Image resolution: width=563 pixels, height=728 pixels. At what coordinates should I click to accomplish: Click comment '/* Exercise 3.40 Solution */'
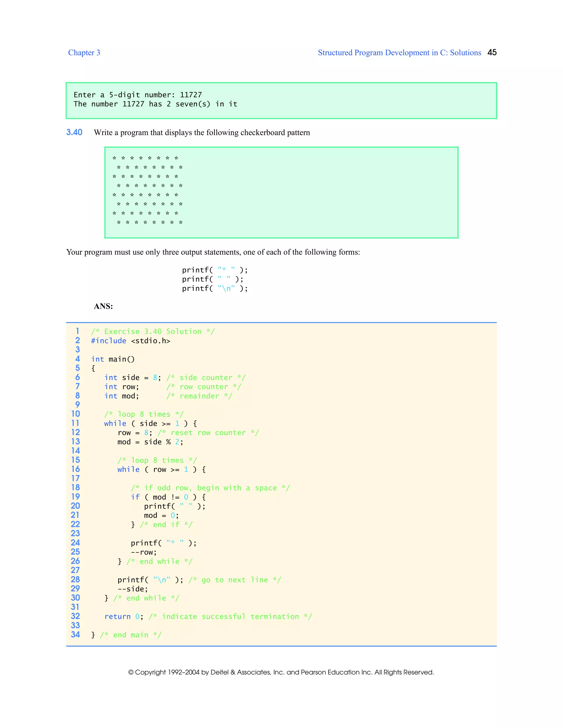coord(153,332)
